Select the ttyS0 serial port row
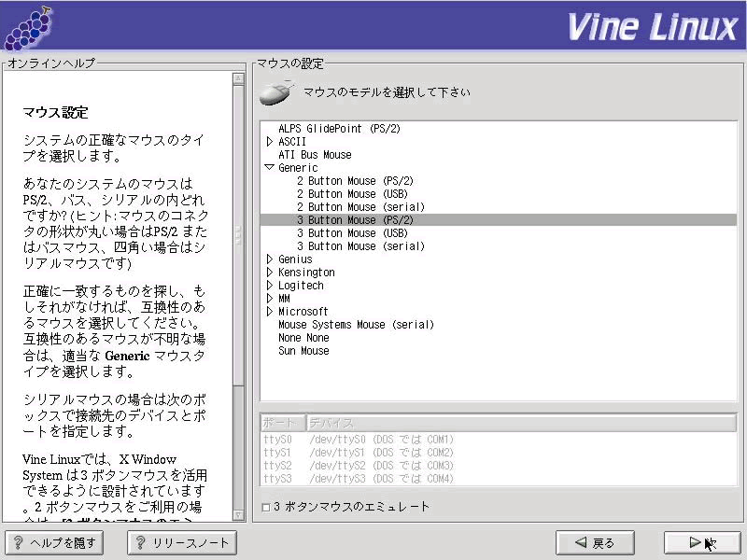747x560 pixels. [499, 439]
